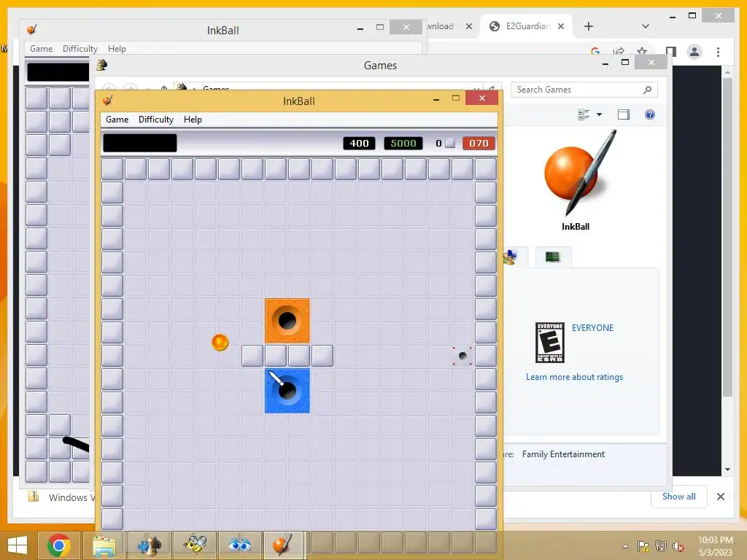Click the 5000 green counter in InkBall

[x=403, y=144]
